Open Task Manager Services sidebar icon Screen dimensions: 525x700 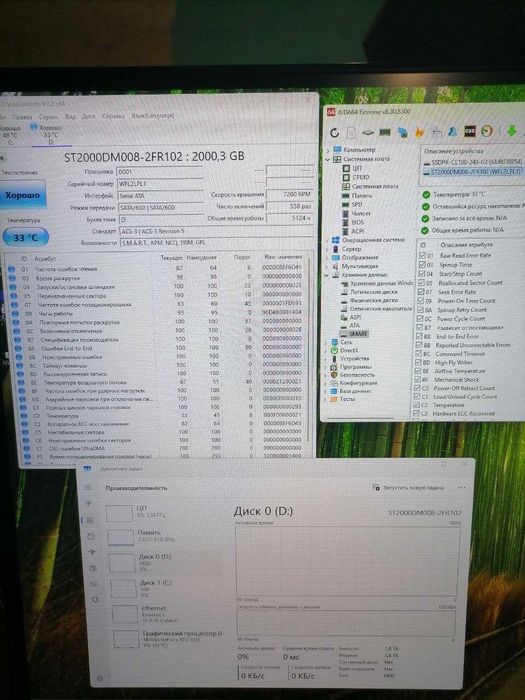pyautogui.click(x=96, y=600)
